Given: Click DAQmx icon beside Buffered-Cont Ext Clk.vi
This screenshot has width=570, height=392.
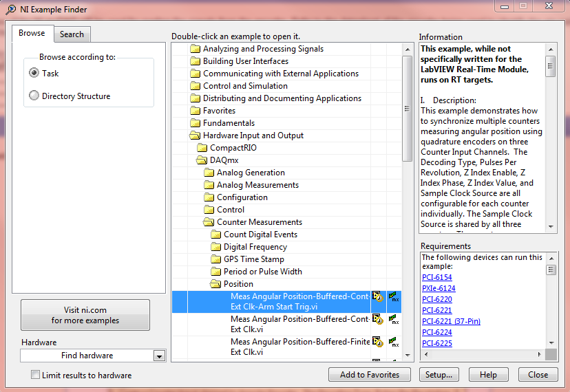Looking at the screenshot, I should coord(393,319).
